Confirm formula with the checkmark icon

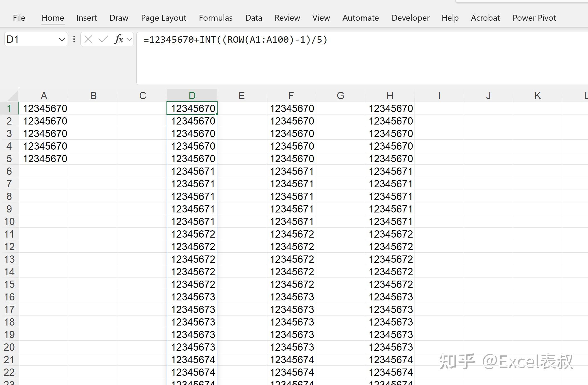[x=103, y=39]
